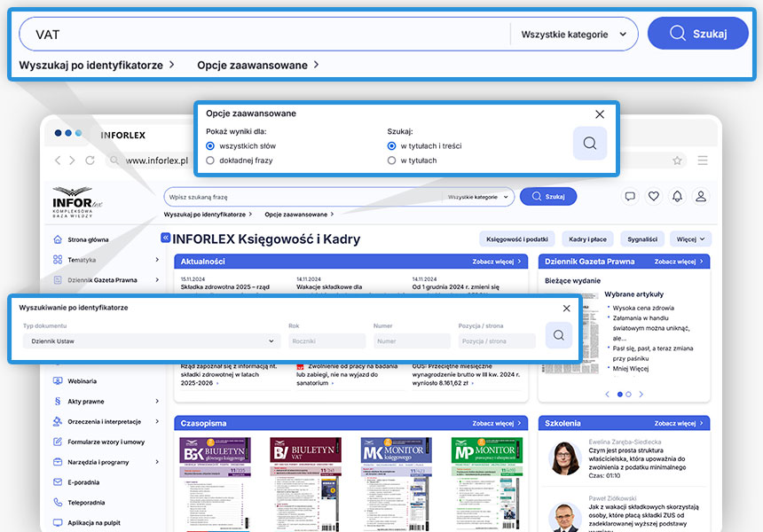The width and height of the screenshot is (763, 532).
Task: Open the Biuletyn VAT magazine cover
Action: coord(306,484)
